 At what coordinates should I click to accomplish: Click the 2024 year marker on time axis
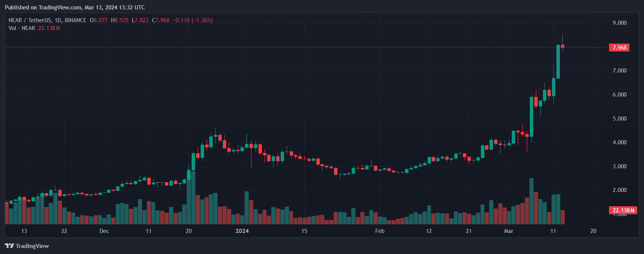pyautogui.click(x=242, y=231)
